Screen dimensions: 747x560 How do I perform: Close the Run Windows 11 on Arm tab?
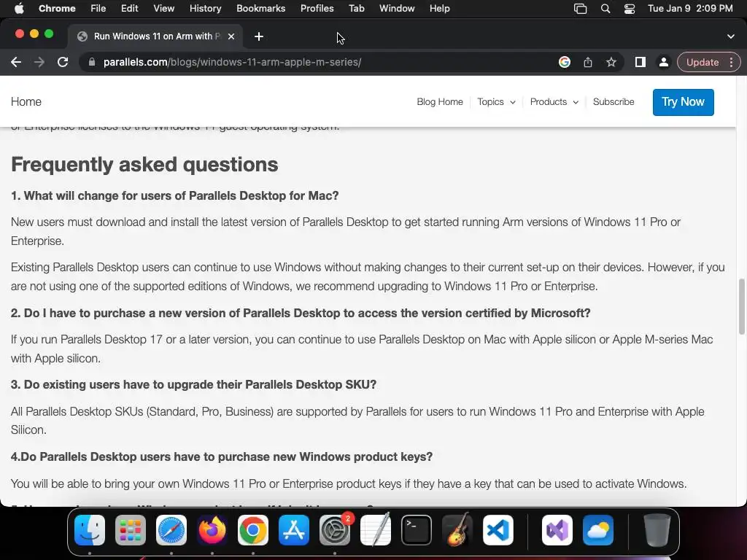pos(231,36)
